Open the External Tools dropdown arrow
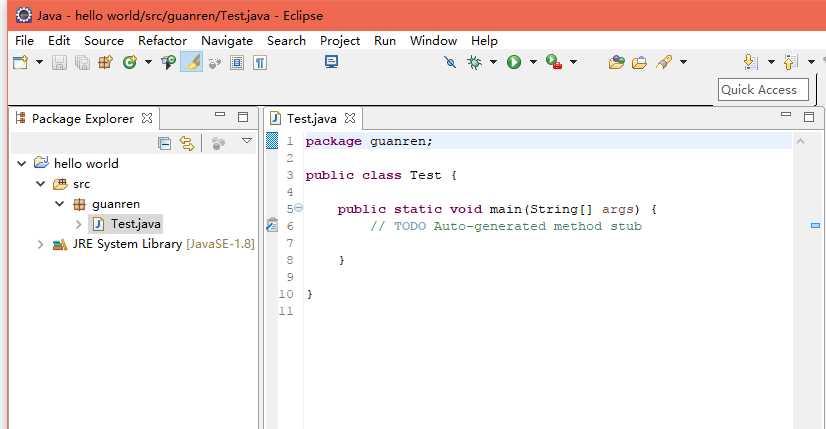 click(573, 62)
